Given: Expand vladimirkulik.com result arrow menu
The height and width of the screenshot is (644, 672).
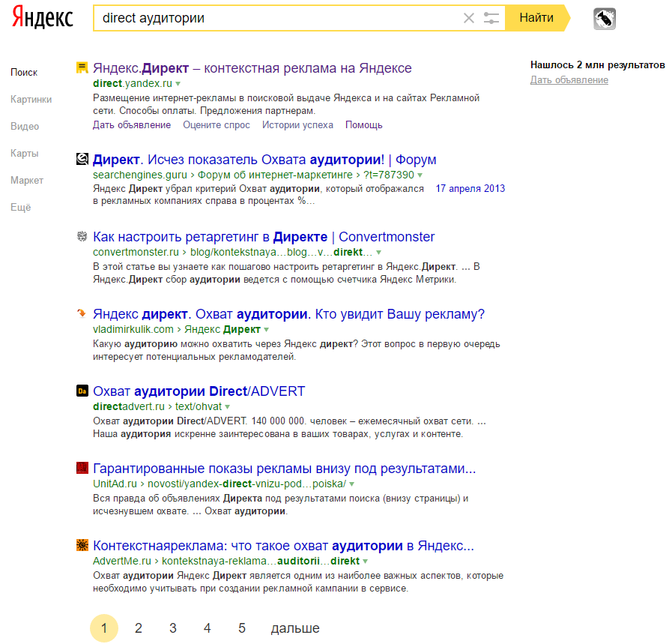Looking at the screenshot, I should tap(266, 329).
